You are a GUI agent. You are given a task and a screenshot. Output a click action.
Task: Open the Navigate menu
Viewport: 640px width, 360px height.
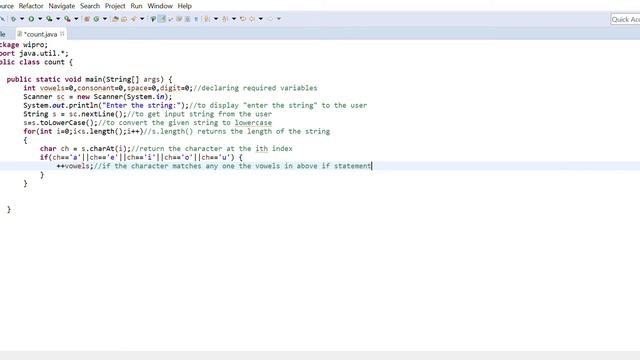(62, 6)
